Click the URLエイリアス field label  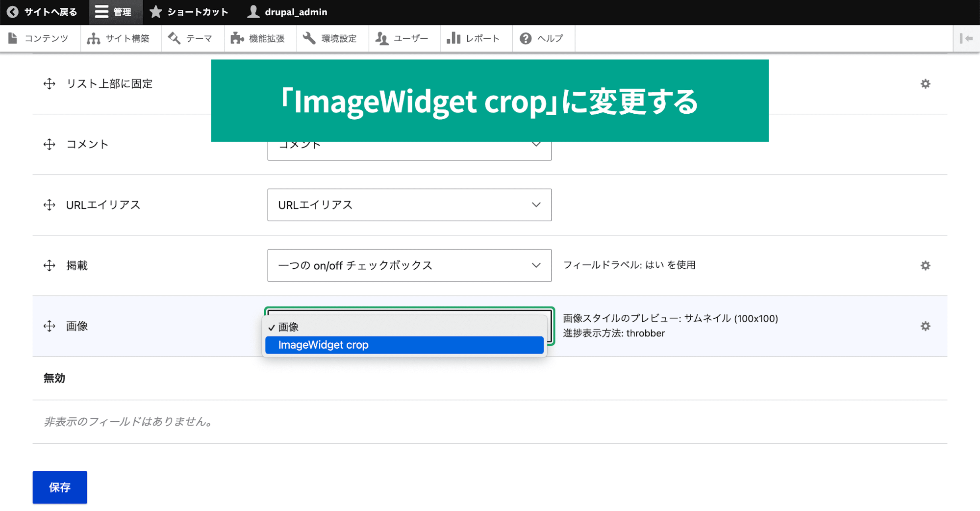103,205
